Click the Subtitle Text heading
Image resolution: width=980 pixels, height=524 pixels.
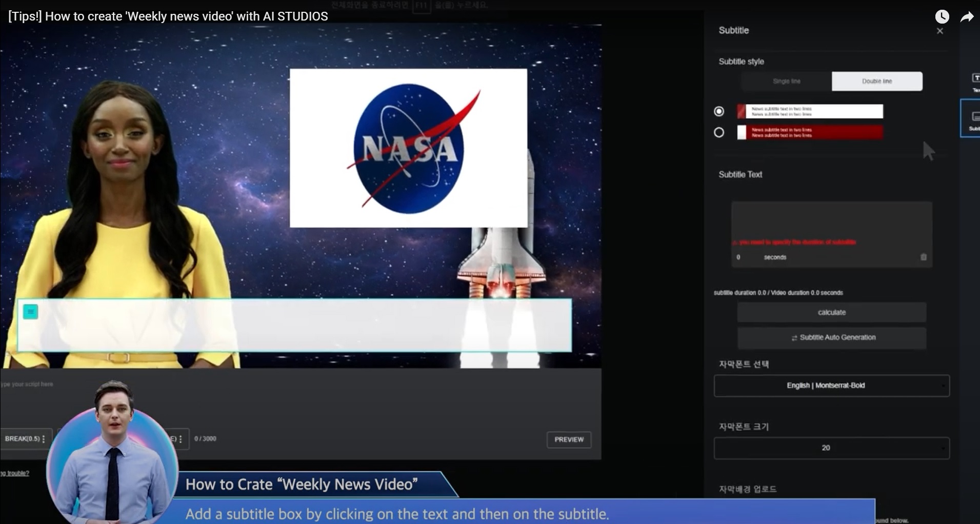(x=740, y=175)
